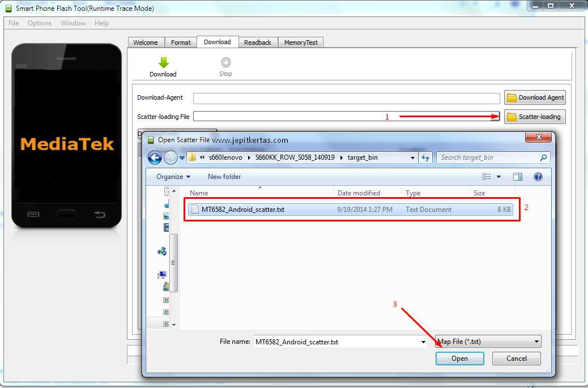The image size is (588, 388).
Task: Click navigation pane scroll down arrow
Action: tap(174, 325)
